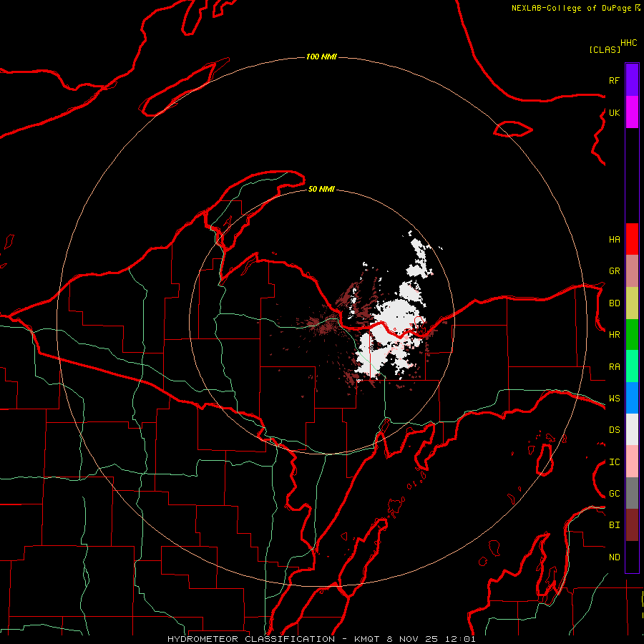The height and width of the screenshot is (644, 644).
Task: Click the HR green legend swatch
Action: coord(632,334)
